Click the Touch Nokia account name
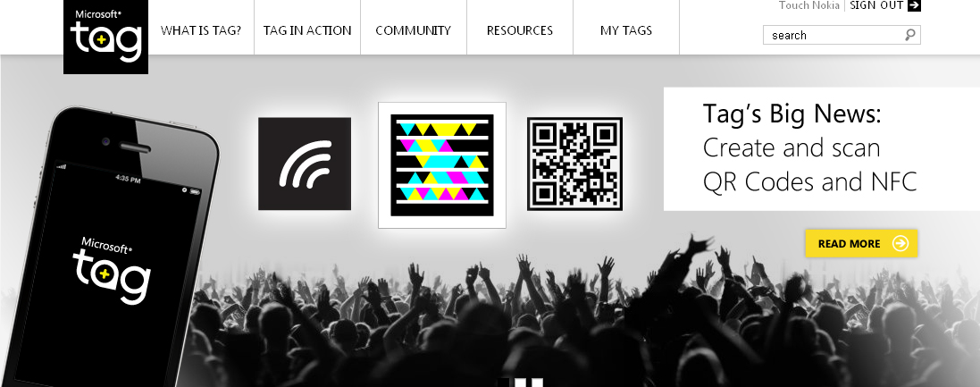This screenshot has height=387, width=980. [x=808, y=5]
